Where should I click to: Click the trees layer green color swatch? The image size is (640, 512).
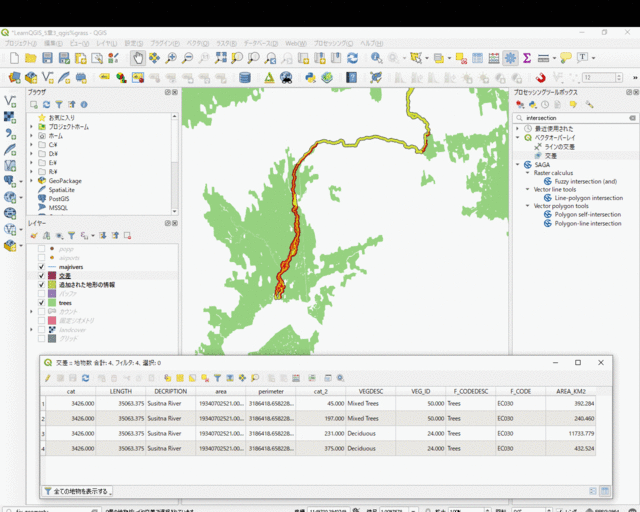click(x=52, y=303)
